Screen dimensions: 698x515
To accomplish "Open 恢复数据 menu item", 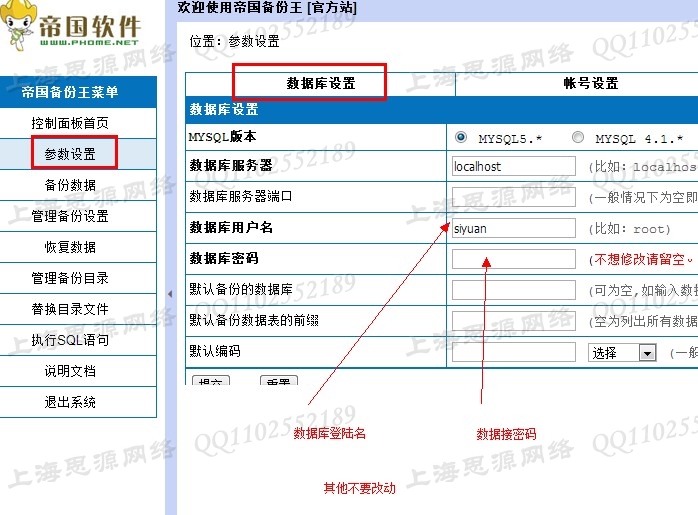I will click(x=70, y=247).
